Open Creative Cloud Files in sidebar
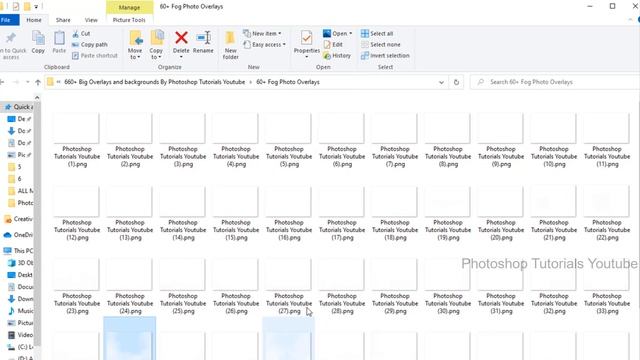Screen dimensions: 640x360 [x=19, y=219]
